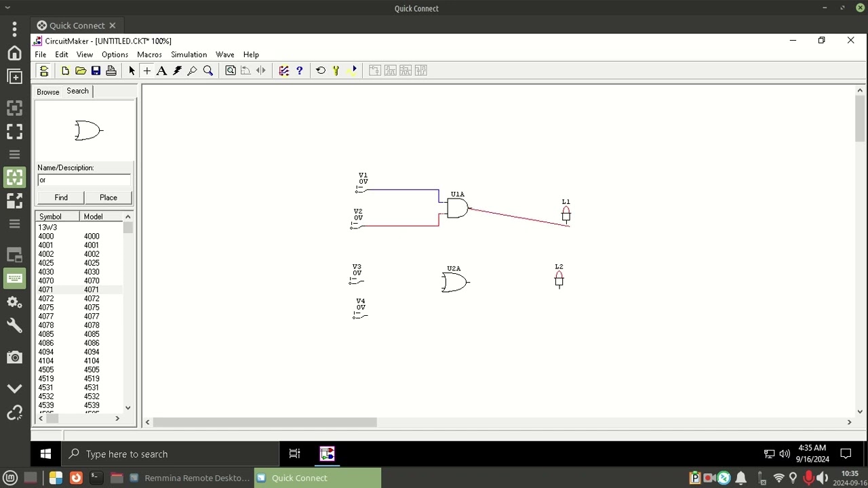Click the L2 logic display lamp
868x488 pixels.
[559, 279]
